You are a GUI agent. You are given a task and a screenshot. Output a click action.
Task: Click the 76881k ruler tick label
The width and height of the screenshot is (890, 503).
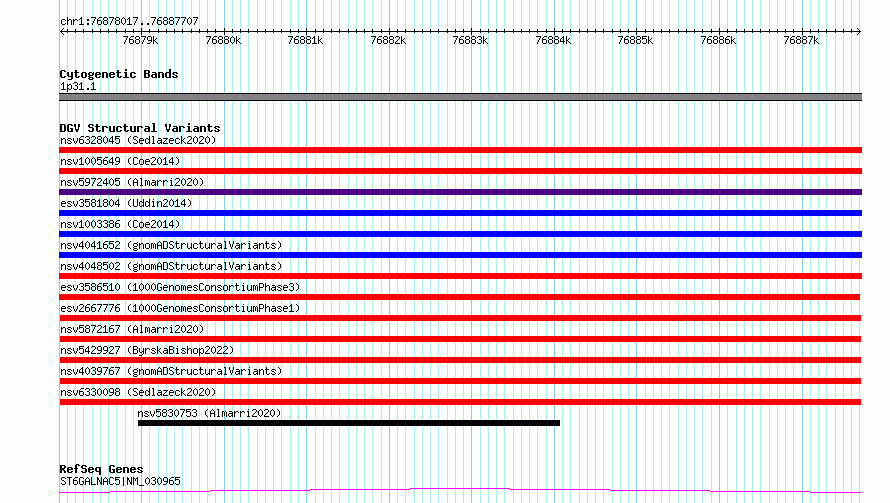pos(305,40)
